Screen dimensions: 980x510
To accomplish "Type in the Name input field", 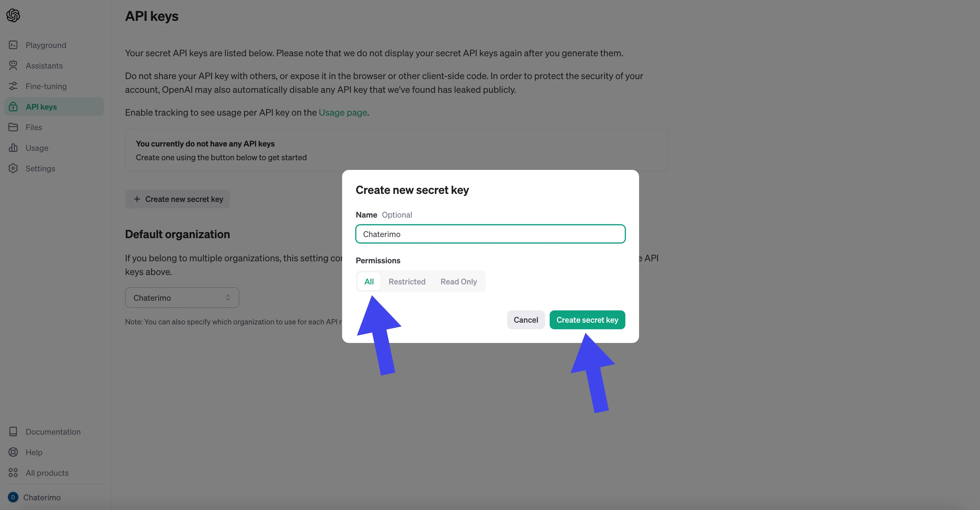I will (x=490, y=233).
